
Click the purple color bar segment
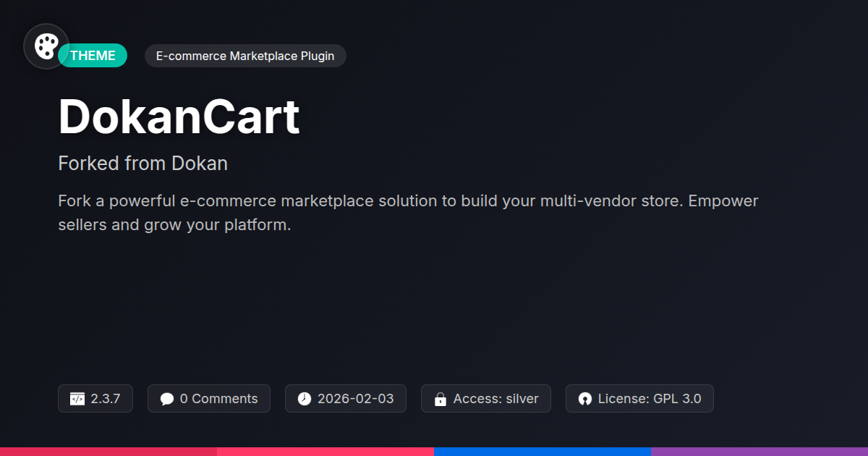(x=759, y=452)
